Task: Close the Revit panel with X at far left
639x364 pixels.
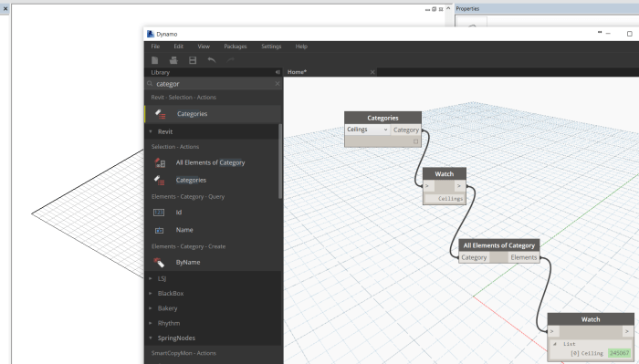Action: click(x=5, y=8)
